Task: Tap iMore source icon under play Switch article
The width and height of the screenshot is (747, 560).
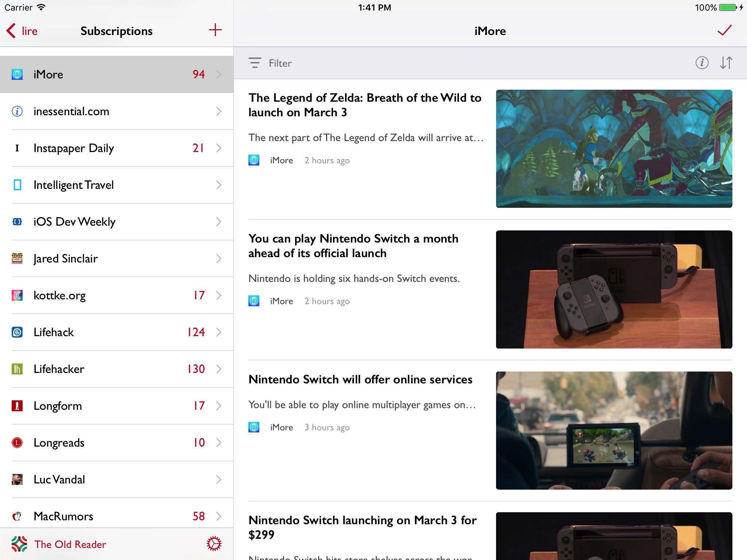Action: [254, 301]
